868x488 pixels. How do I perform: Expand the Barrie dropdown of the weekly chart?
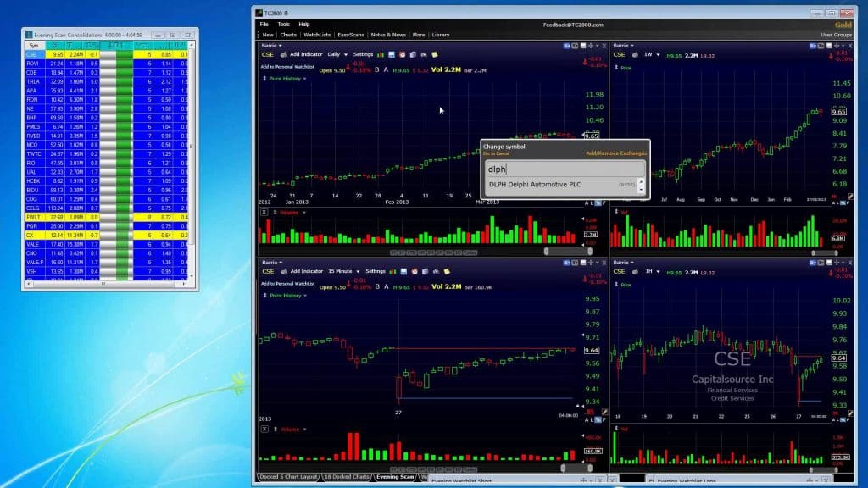point(623,46)
